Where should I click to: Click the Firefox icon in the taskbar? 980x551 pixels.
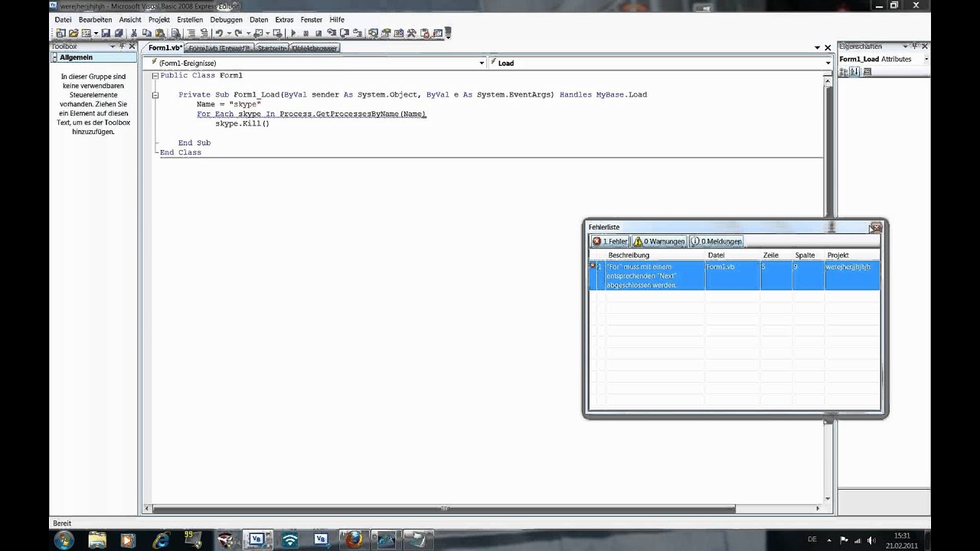tap(353, 539)
